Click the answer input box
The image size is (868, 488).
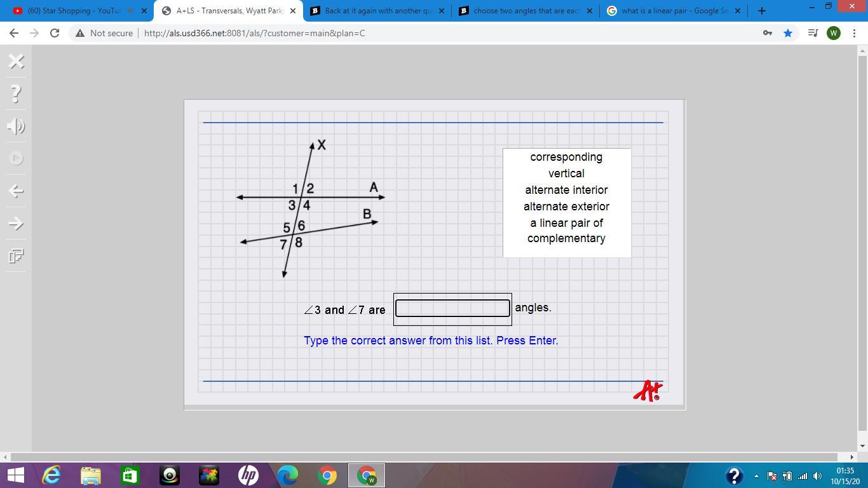click(x=452, y=308)
